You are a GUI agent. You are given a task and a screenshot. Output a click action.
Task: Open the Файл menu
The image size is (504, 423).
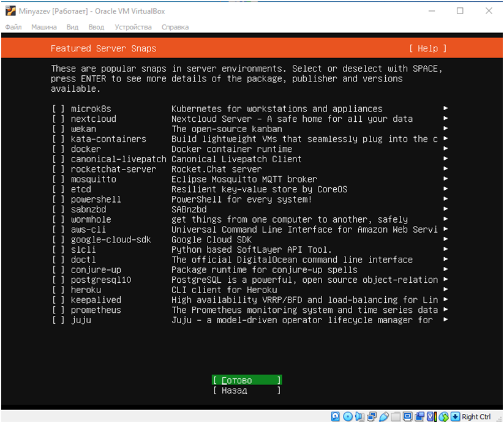13,27
